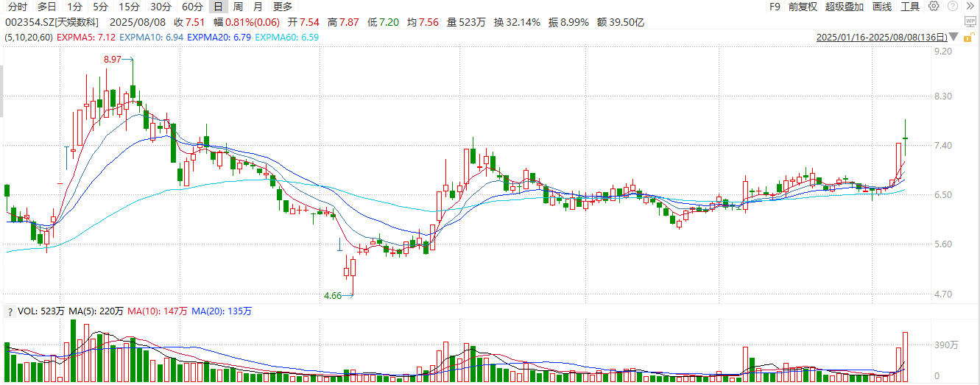
Task: Click the F9 button
Action: pyautogui.click(x=775, y=7)
